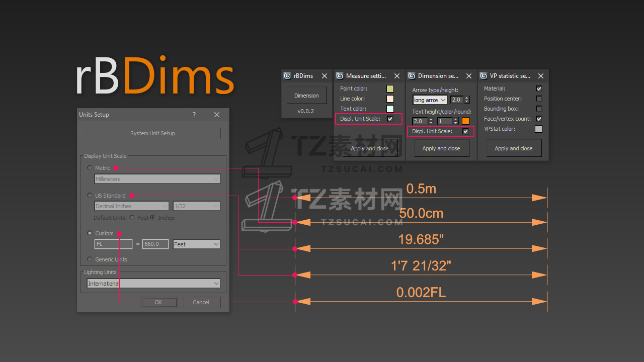Image resolution: width=644 pixels, height=362 pixels.
Task: Click the text height spinner arrows
Action: pos(431,121)
